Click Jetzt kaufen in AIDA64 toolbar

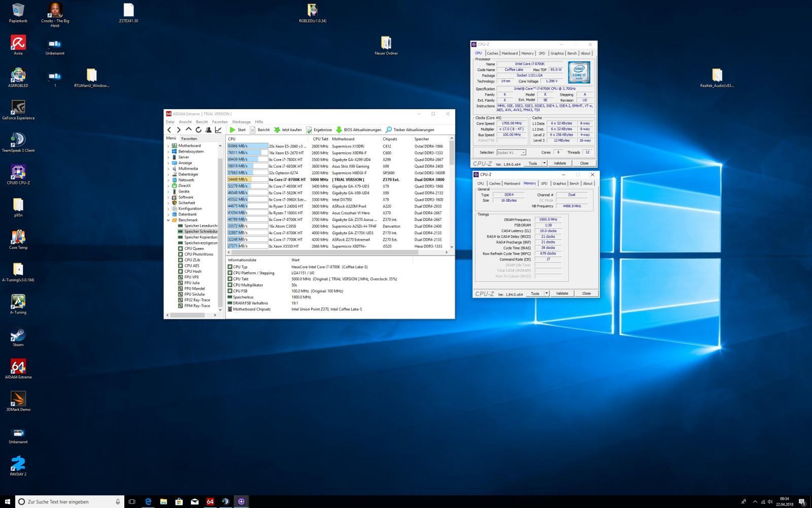coord(287,130)
